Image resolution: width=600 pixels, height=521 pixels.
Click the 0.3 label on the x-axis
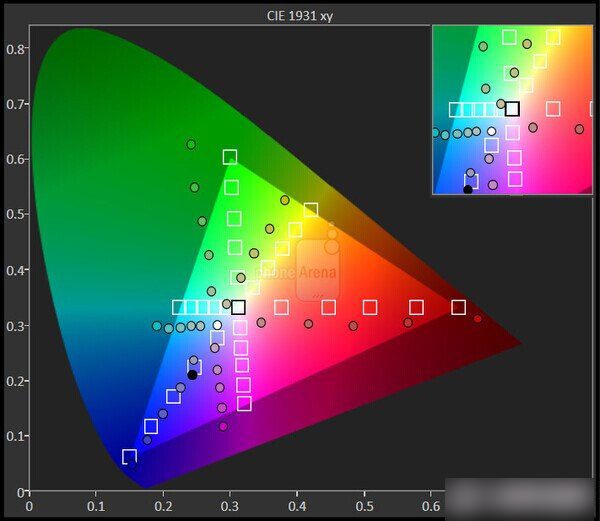click(230, 506)
